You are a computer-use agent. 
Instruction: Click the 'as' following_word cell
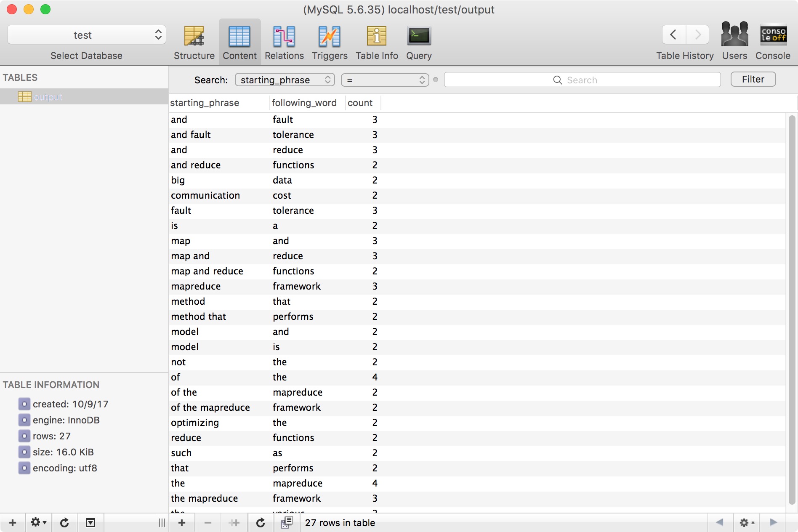[307, 453]
